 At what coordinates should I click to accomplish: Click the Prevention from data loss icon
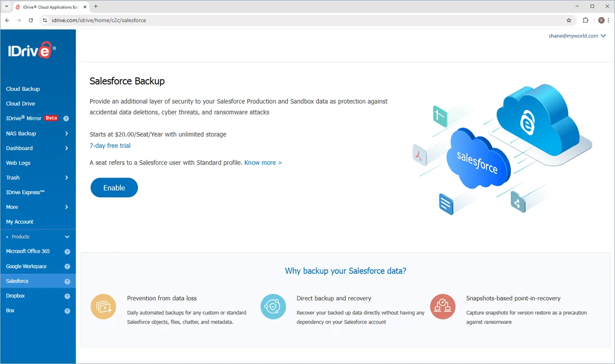(x=103, y=306)
